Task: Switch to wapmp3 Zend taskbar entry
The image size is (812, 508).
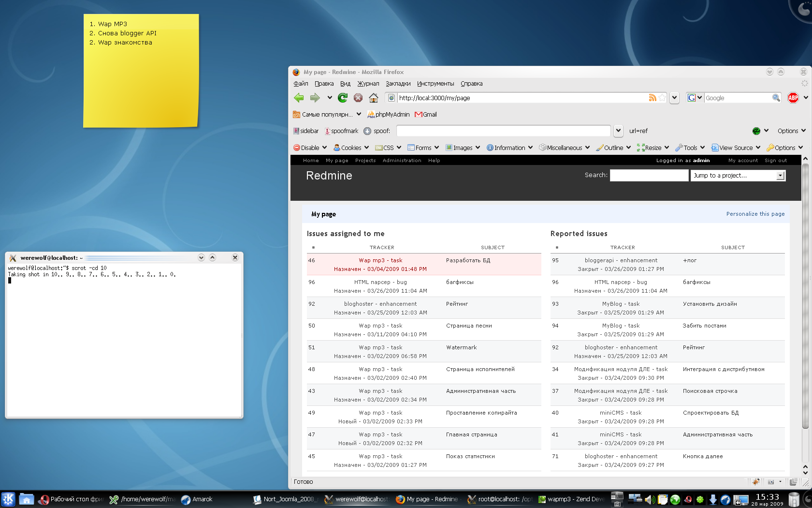Action: pyautogui.click(x=571, y=499)
